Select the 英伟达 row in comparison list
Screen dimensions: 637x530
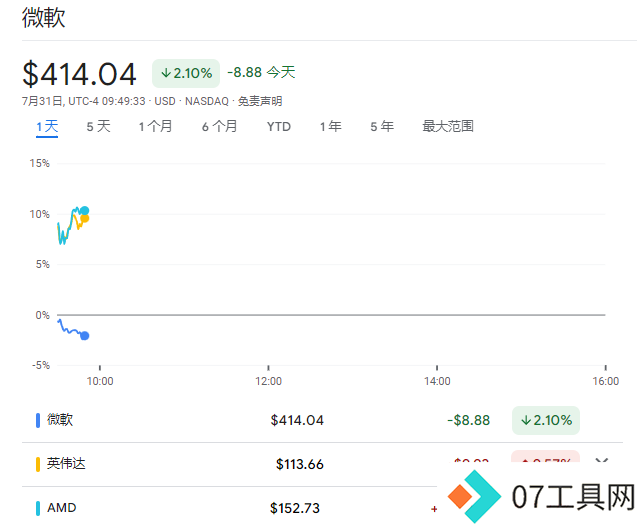click(322, 465)
